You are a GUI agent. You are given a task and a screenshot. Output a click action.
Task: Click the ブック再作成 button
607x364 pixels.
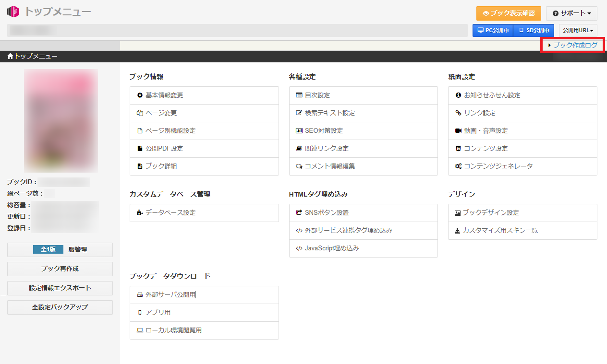pos(60,269)
